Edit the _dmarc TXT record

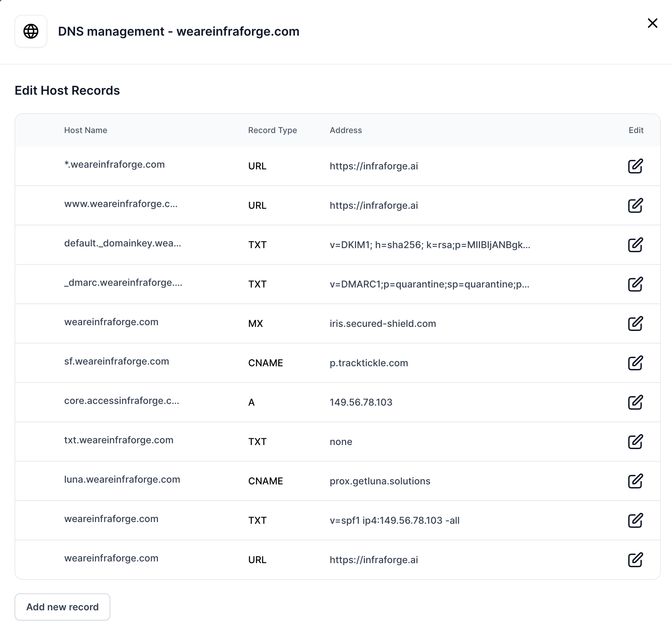pos(635,284)
